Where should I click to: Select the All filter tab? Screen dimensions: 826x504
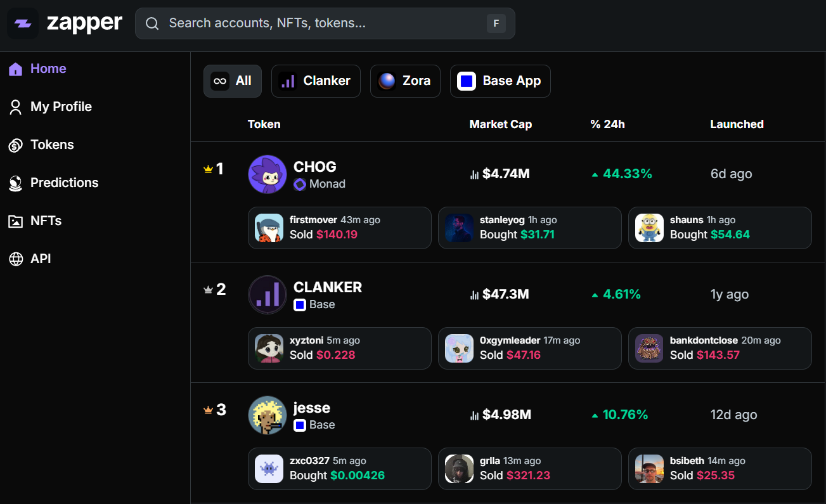point(232,81)
